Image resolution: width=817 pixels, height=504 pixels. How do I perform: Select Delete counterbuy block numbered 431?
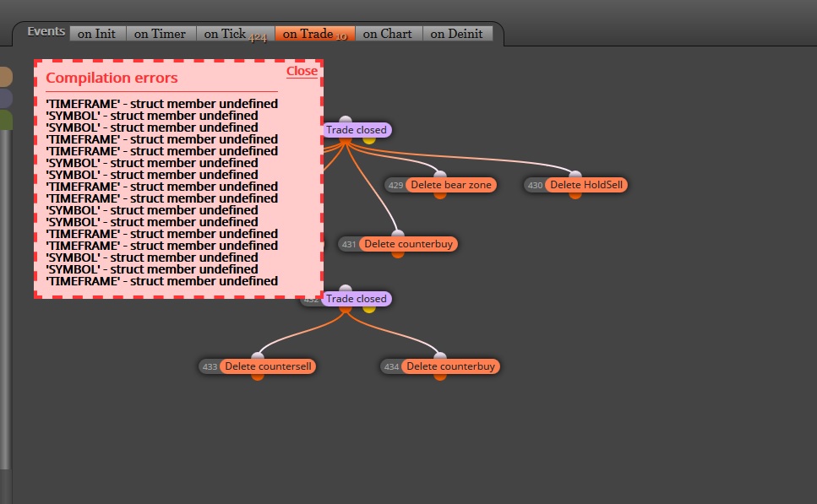click(x=408, y=244)
